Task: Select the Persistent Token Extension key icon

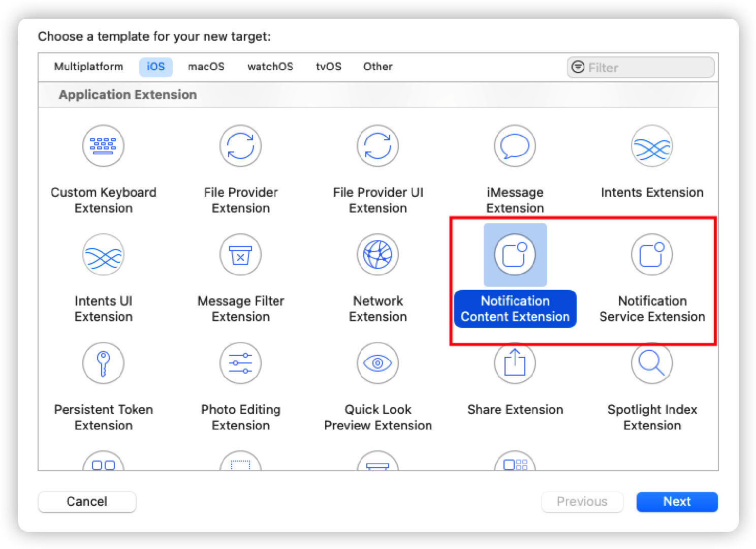Action: pyautogui.click(x=103, y=363)
